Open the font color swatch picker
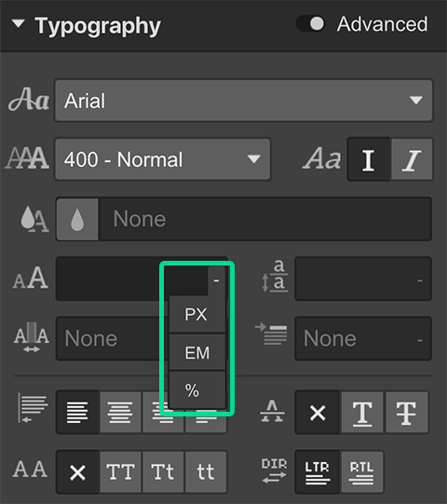 (x=77, y=219)
